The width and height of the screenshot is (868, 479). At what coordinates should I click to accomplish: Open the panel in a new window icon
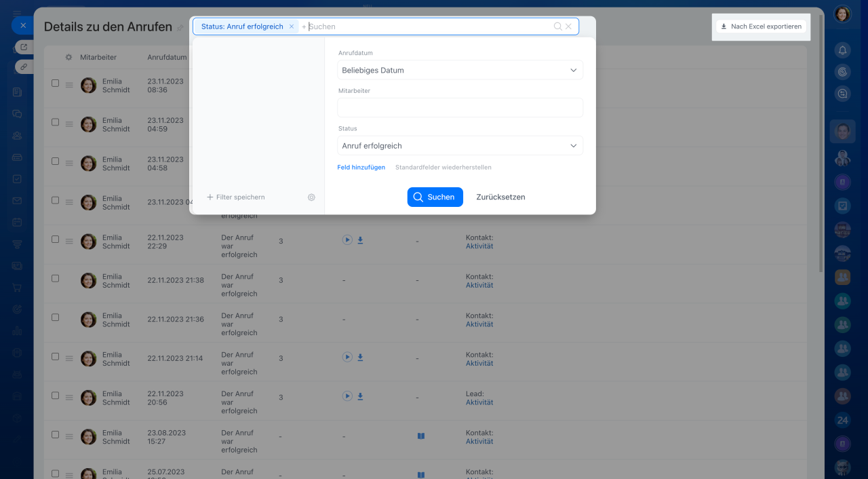coord(24,47)
